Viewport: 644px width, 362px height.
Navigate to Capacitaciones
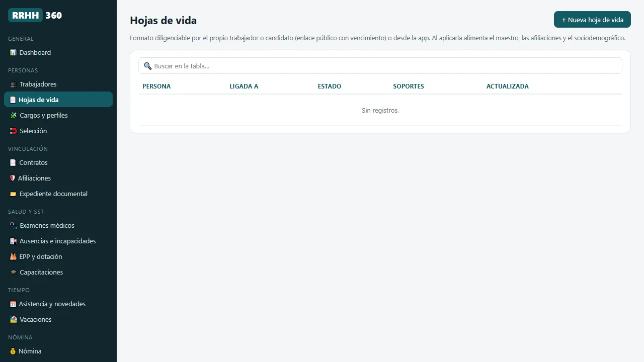58,272
